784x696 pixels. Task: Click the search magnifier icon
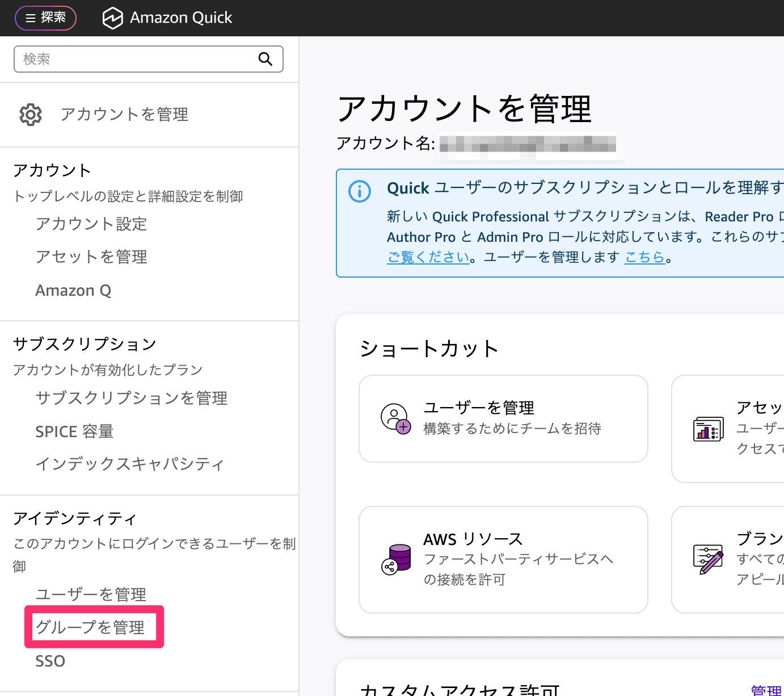pos(265,59)
